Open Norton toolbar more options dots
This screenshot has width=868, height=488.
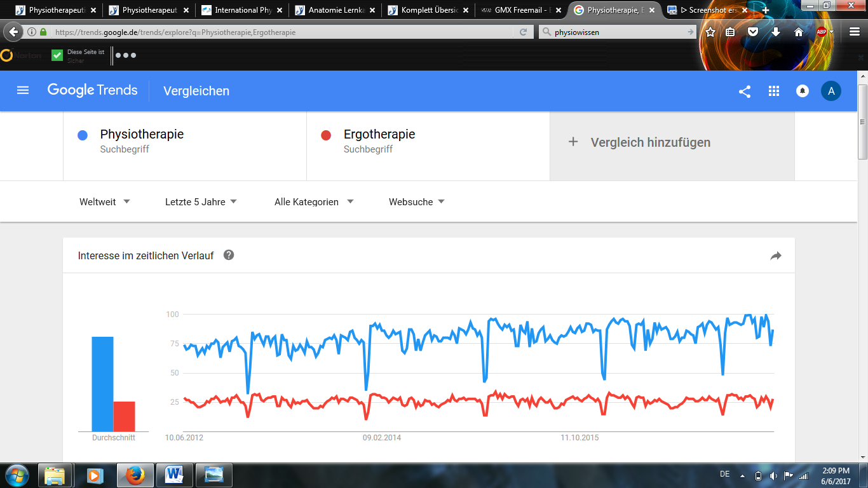click(126, 55)
